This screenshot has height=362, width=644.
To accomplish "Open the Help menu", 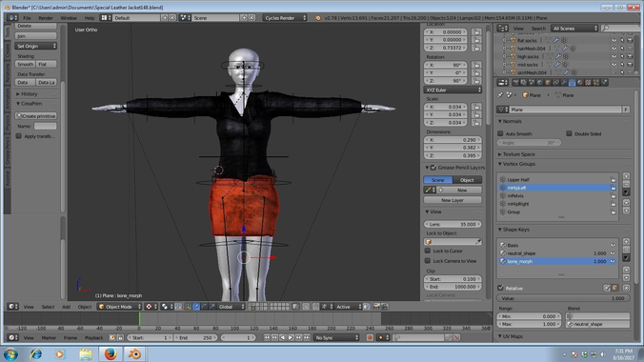I will pos(90,18).
